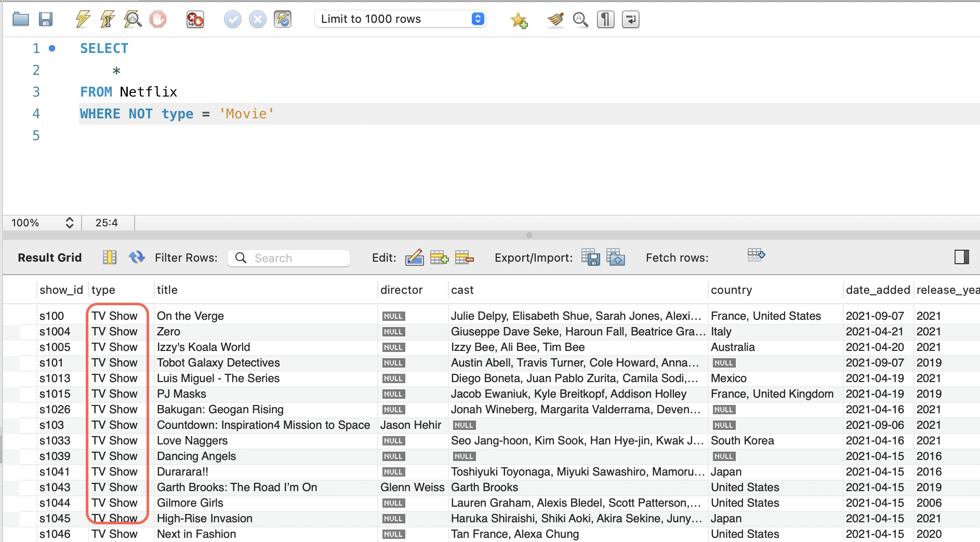The width and height of the screenshot is (980, 542).
Task: Import records from external file icon
Action: pos(616,257)
